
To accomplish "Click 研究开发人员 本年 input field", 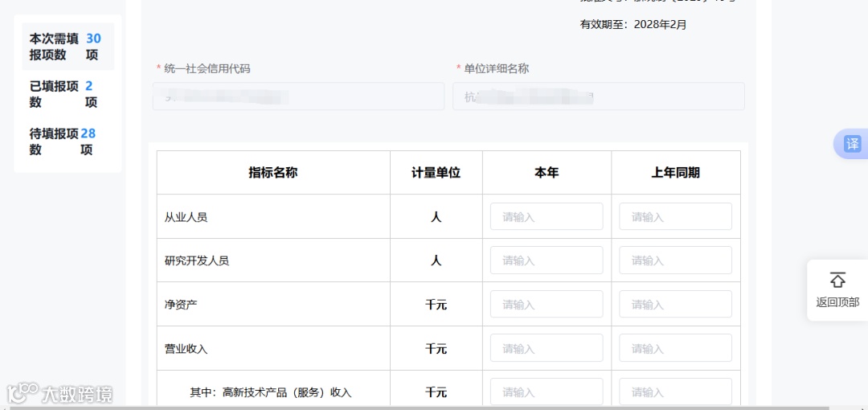I will click(547, 260).
